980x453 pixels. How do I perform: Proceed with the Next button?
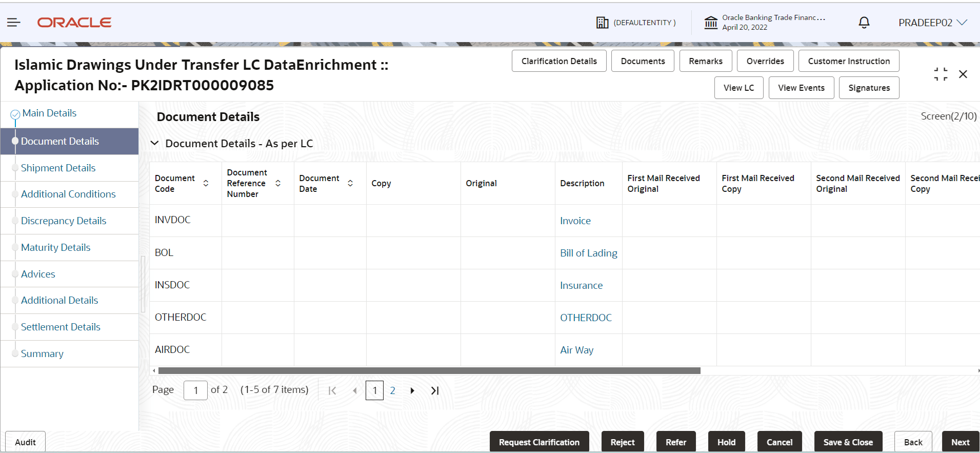pyautogui.click(x=961, y=442)
